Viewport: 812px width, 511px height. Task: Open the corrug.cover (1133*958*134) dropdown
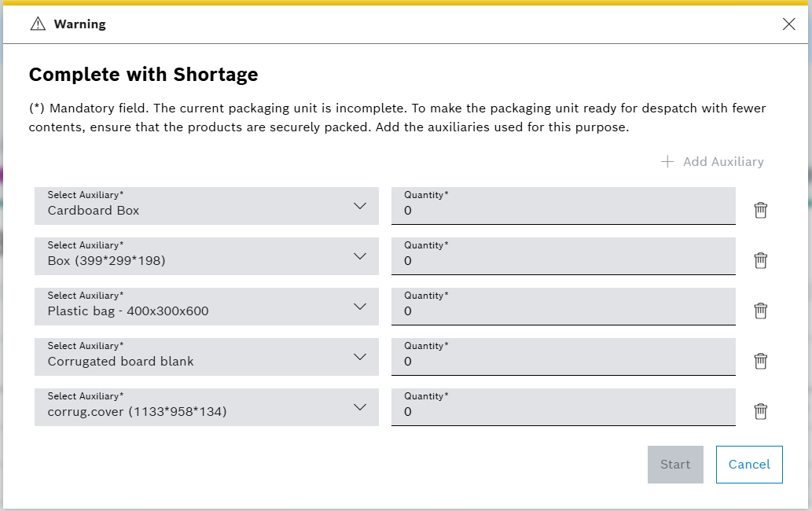pyautogui.click(x=206, y=407)
